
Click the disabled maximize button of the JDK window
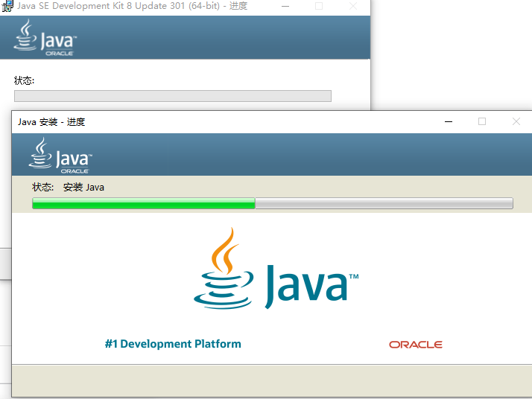pyautogui.click(x=319, y=6)
